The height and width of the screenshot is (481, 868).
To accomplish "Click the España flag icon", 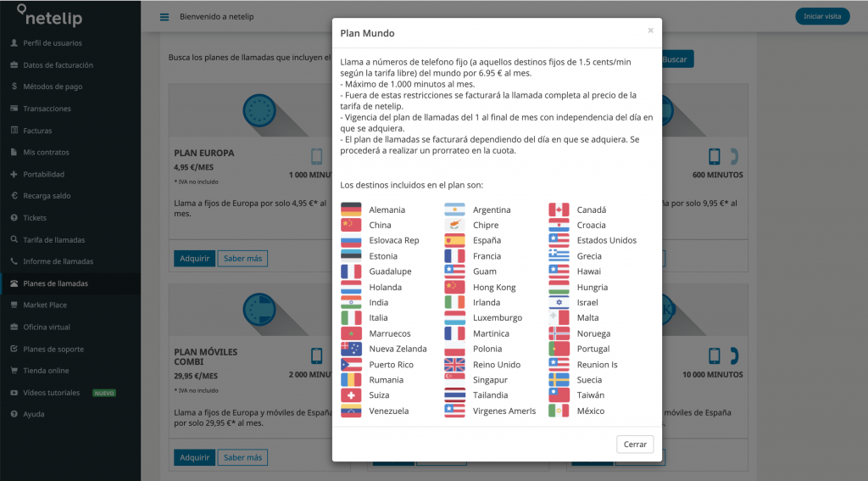I will click(x=454, y=240).
